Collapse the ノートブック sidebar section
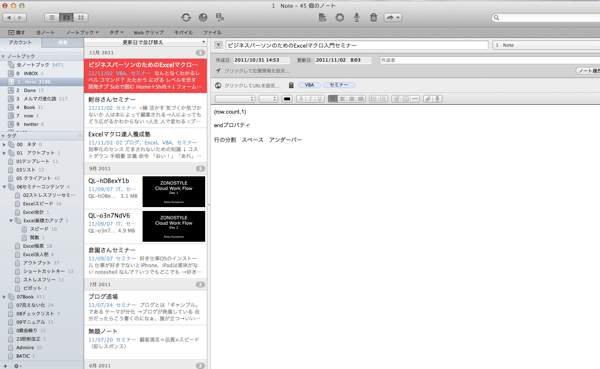Image resolution: width=600 pixels, height=369 pixels. click(x=3, y=56)
